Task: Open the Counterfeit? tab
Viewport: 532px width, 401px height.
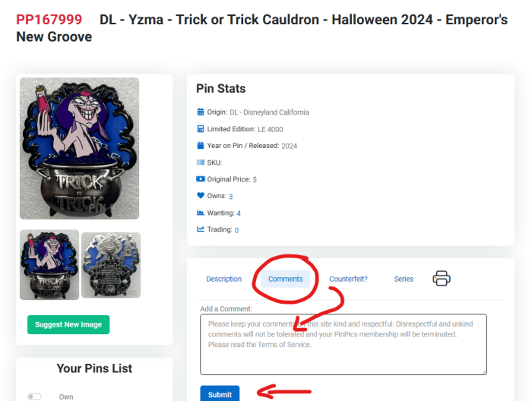Action: 348,279
